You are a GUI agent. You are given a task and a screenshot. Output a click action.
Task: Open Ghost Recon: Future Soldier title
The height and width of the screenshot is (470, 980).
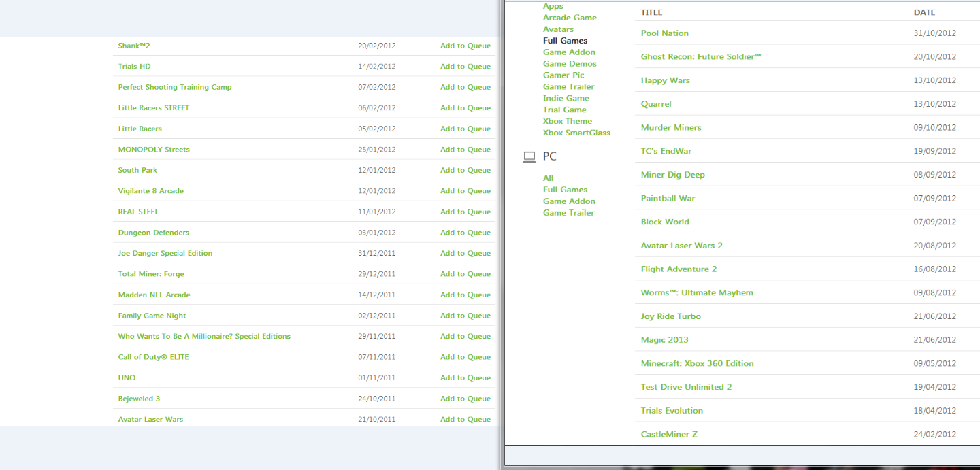click(x=701, y=57)
